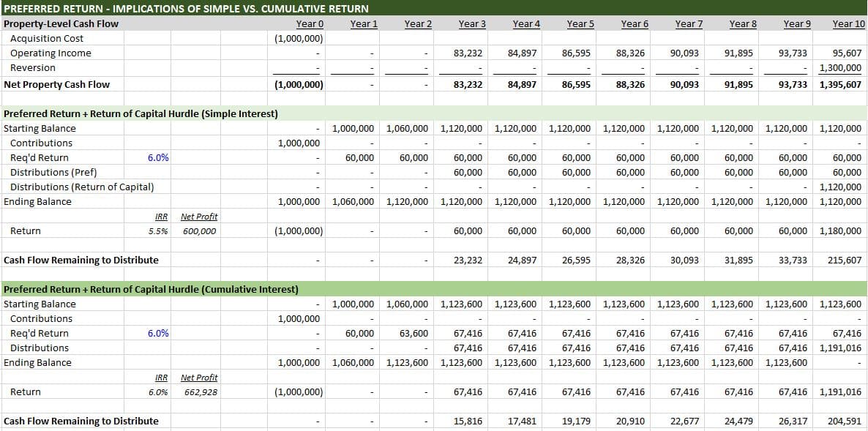Click the Net Profit value 600,000
The width and height of the screenshot is (868, 431).
coord(198,231)
